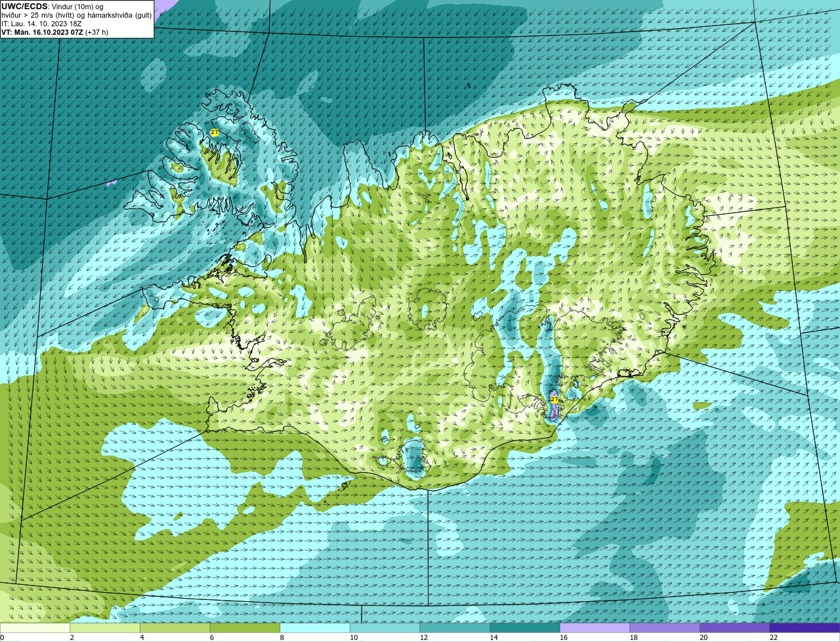Select the 4–6 m/s light green legend swatch
Image resolution: width=840 pixels, height=642 pixels.
(x=175, y=628)
